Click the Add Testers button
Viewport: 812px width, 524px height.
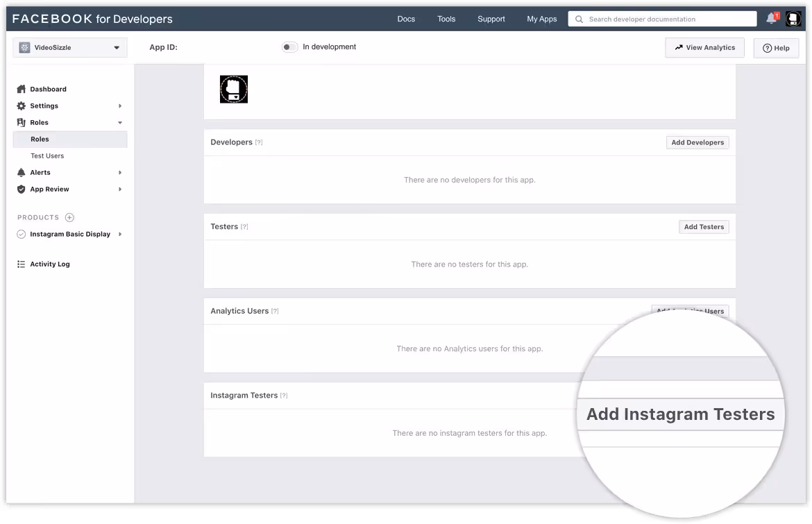tap(704, 227)
